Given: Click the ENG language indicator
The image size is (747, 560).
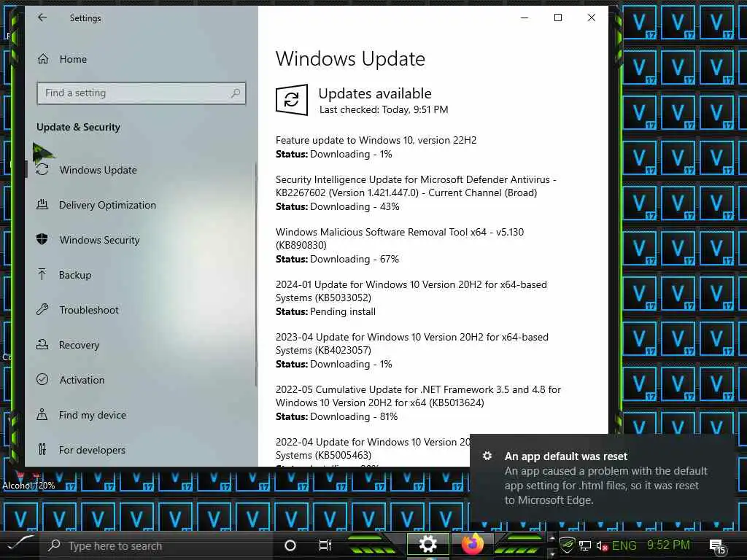Looking at the screenshot, I should point(624,545).
